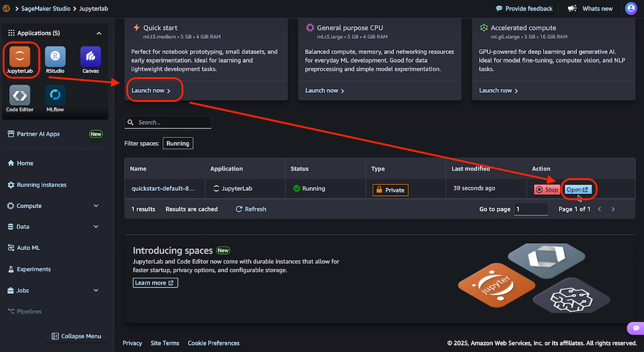Open the running quickstart-default space
This screenshot has height=352, width=644.
click(578, 190)
